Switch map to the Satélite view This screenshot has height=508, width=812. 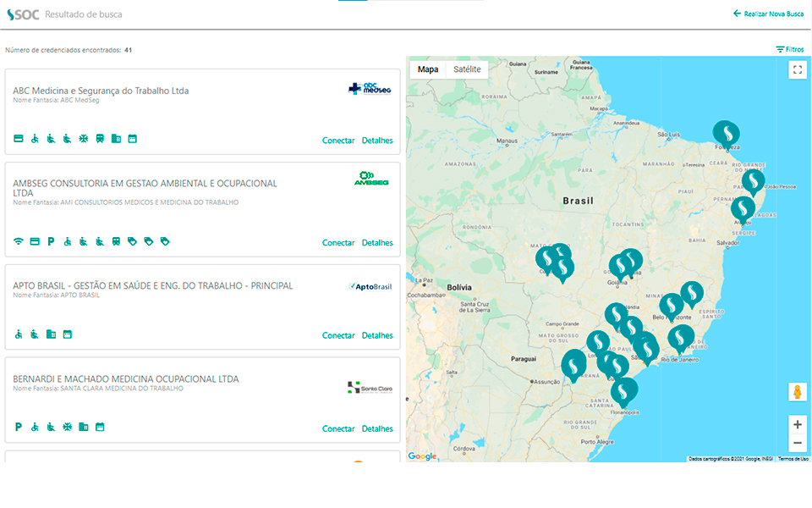467,69
